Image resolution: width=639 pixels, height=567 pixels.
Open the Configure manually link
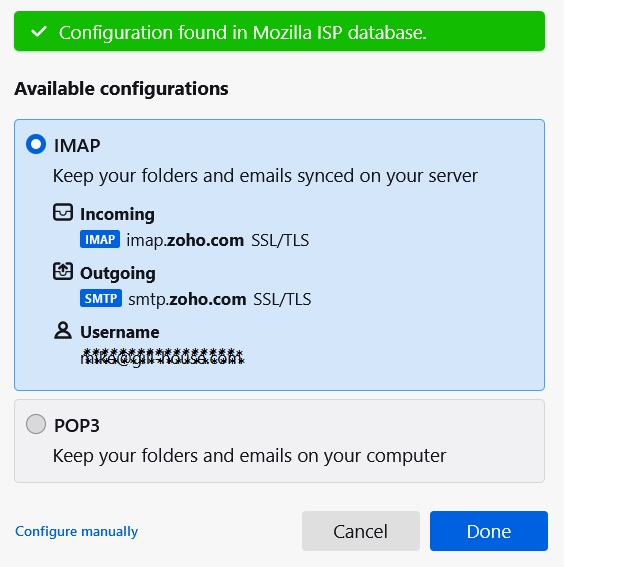tap(77, 531)
